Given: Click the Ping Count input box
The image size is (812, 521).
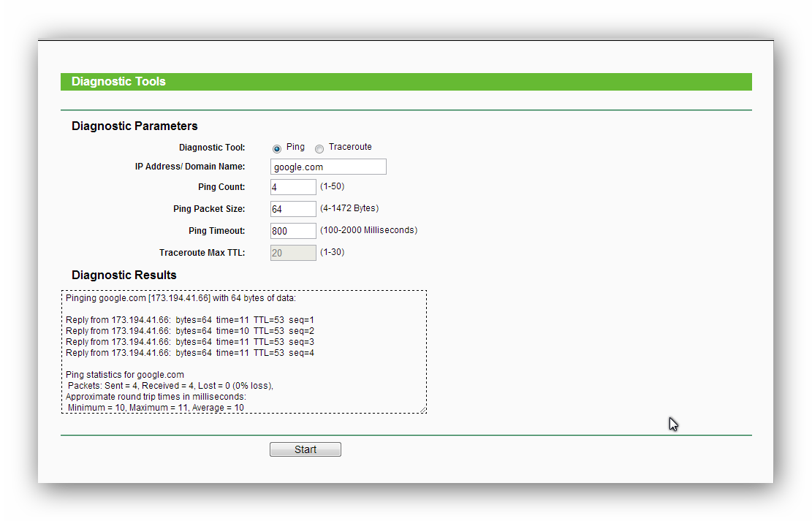Looking at the screenshot, I should point(293,187).
